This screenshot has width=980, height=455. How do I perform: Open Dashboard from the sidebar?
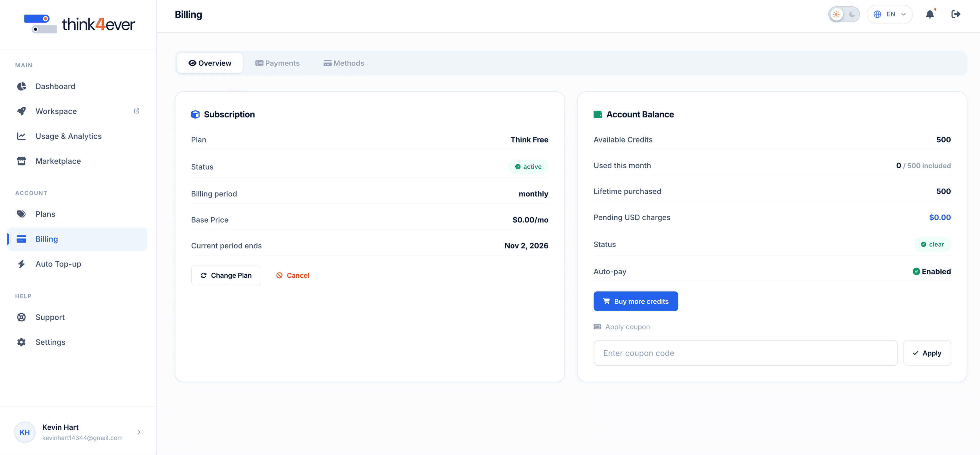point(77,86)
